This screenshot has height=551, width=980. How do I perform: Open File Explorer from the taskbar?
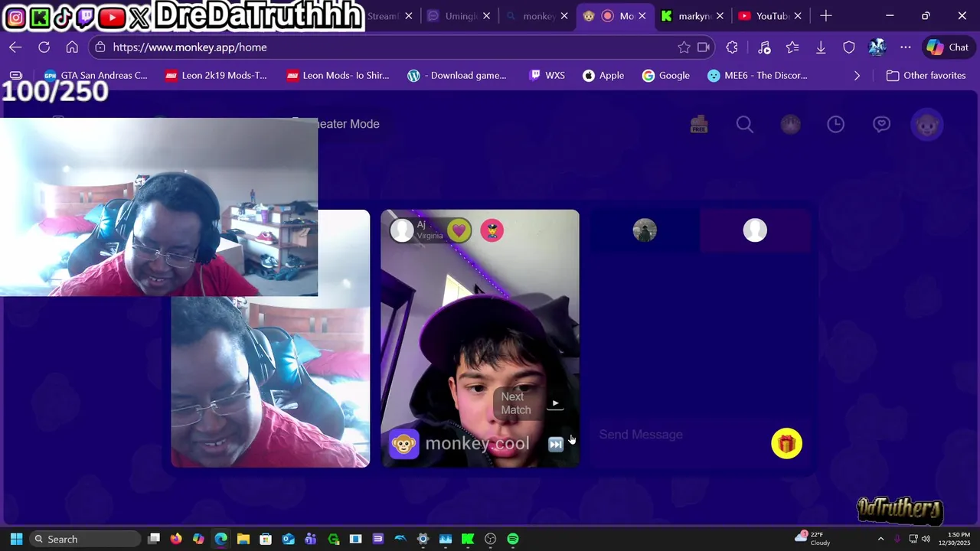(243, 539)
